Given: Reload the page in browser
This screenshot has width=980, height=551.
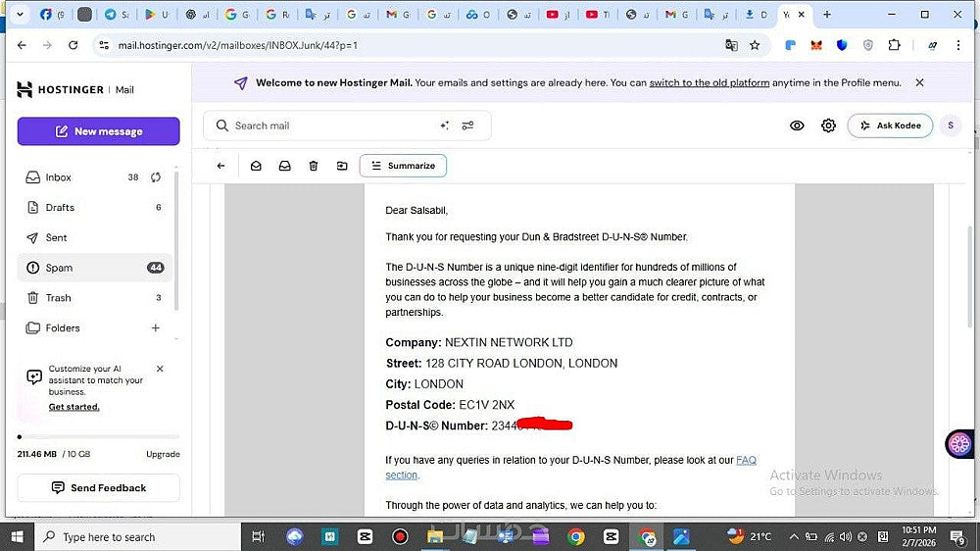Looking at the screenshot, I should click(73, 45).
